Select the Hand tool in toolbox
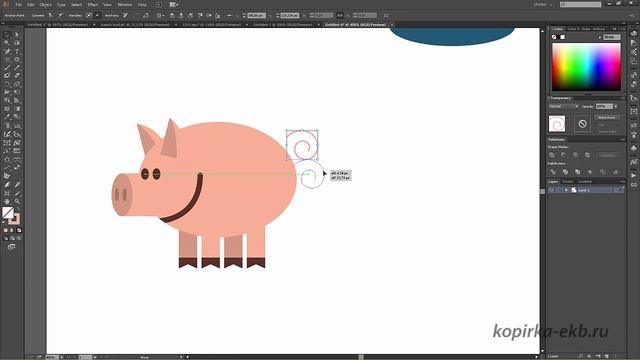This screenshot has width=640, height=360. coord(7,201)
